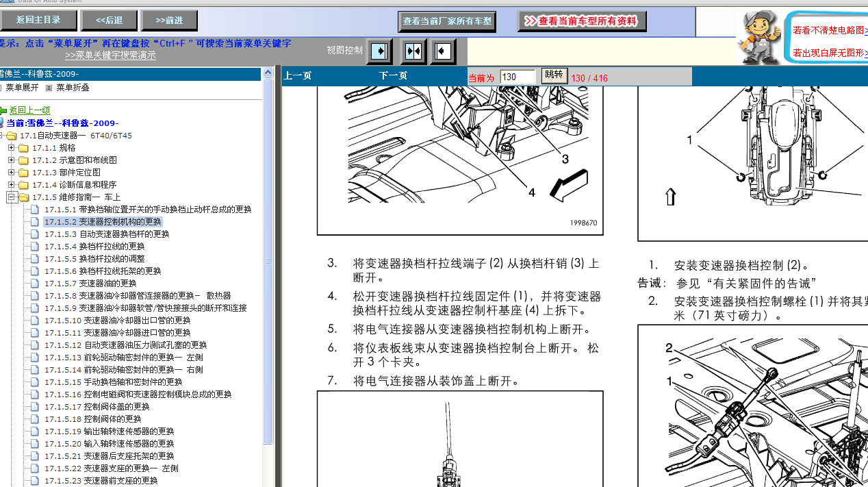Screen dimensions: 868x487
Task: Click the green arrow icon beside 返回上一级
Action: coord(3,110)
